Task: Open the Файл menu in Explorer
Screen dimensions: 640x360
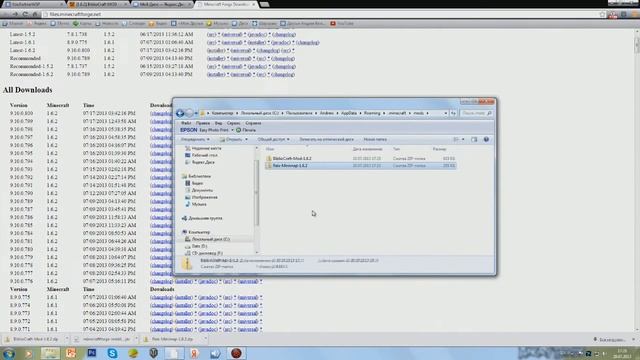Action: coord(186,123)
